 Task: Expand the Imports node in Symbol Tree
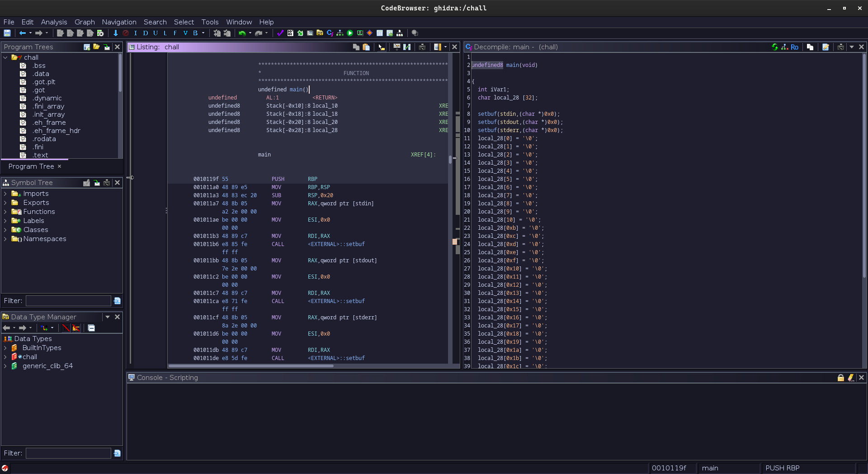tap(5, 194)
